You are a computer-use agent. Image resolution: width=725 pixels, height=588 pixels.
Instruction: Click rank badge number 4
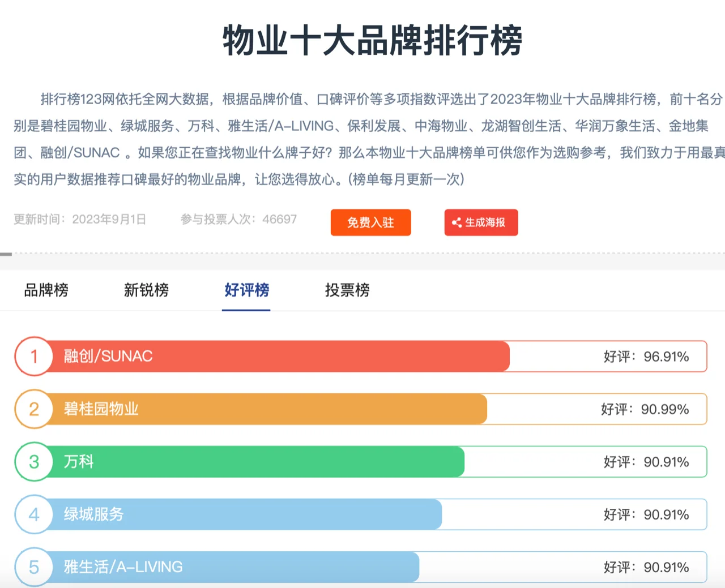pyautogui.click(x=34, y=514)
